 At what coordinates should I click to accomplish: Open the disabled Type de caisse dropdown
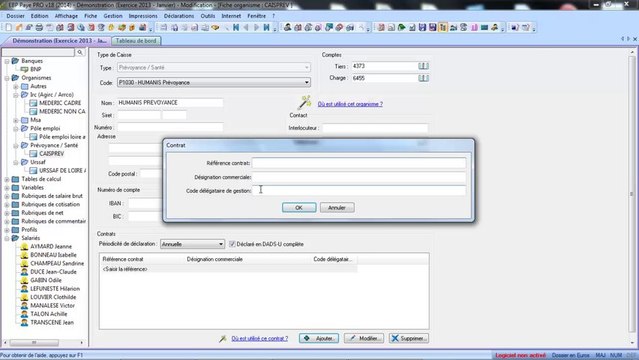coord(306,67)
